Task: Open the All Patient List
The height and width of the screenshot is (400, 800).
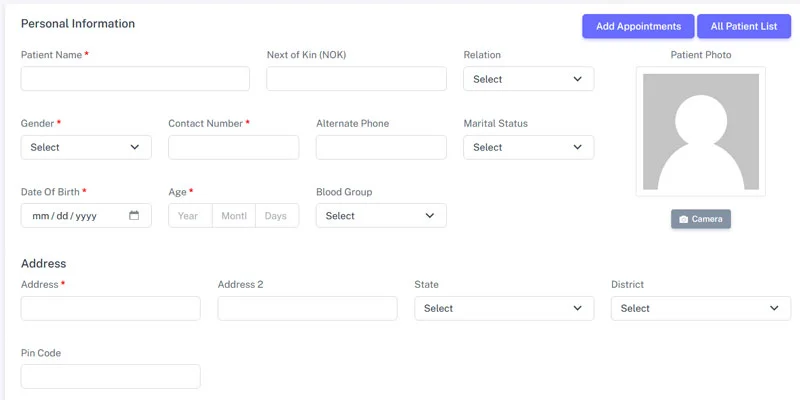Action: [744, 26]
